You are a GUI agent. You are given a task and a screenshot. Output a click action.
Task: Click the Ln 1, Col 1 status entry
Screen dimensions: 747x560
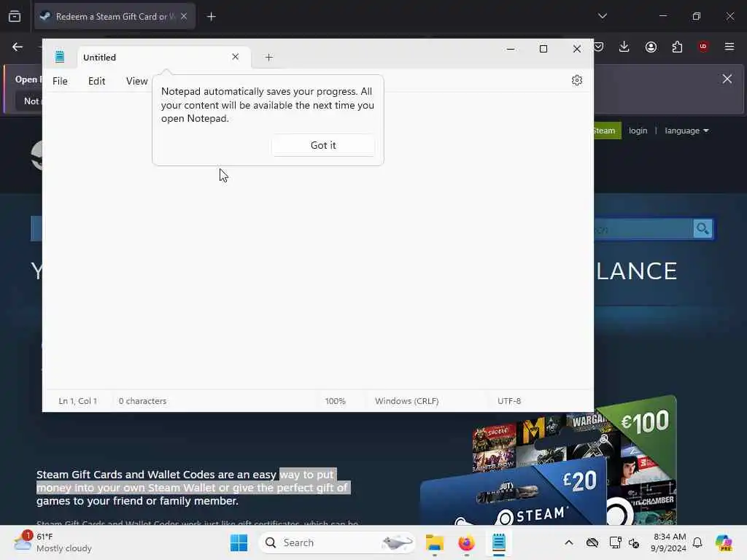click(x=77, y=401)
